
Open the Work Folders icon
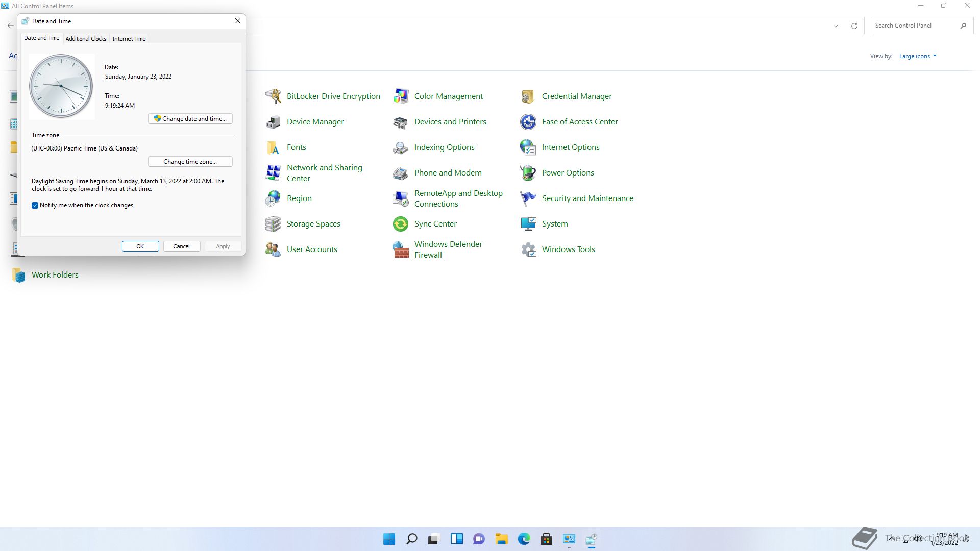point(18,274)
